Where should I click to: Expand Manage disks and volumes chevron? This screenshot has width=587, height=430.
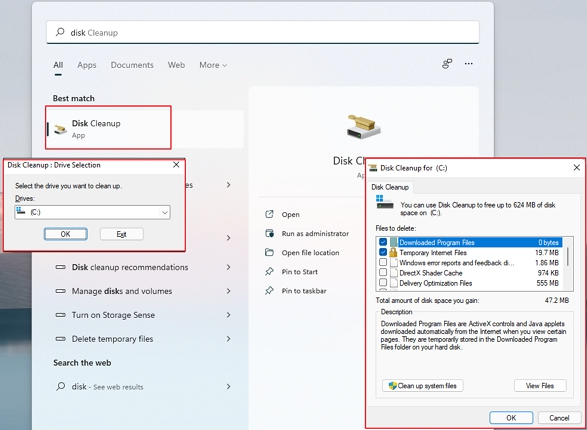pyautogui.click(x=228, y=291)
